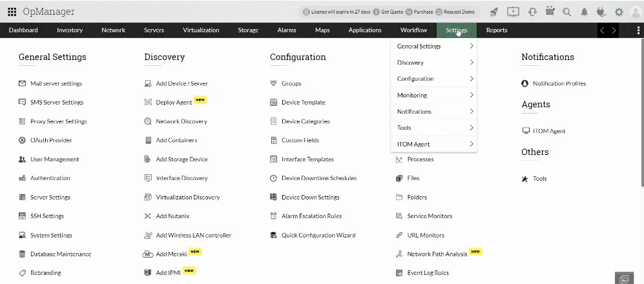Viewport: 644px width, 284px height.
Task: Open the gear settings icon
Action: (619, 12)
